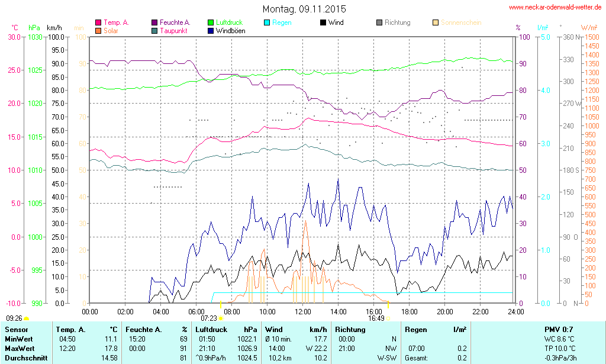
Task: Click the orange Solar legend swatch
Action: pyautogui.click(x=98, y=30)
